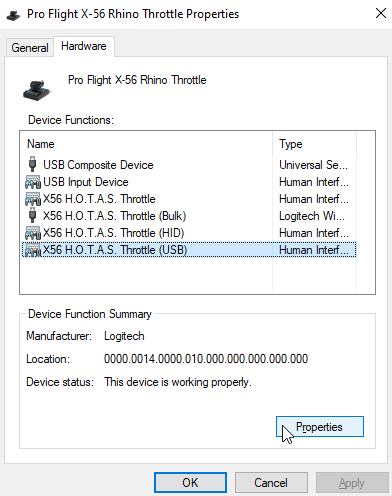Click the title bar throttle icon
Image resolution: width=392 pixels, height=496 pixels.
[13, 15]
